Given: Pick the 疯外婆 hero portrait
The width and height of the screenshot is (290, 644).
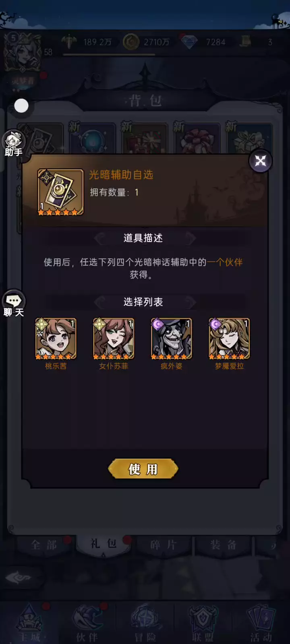Looking at the screenshot, I should coord(172,339).
